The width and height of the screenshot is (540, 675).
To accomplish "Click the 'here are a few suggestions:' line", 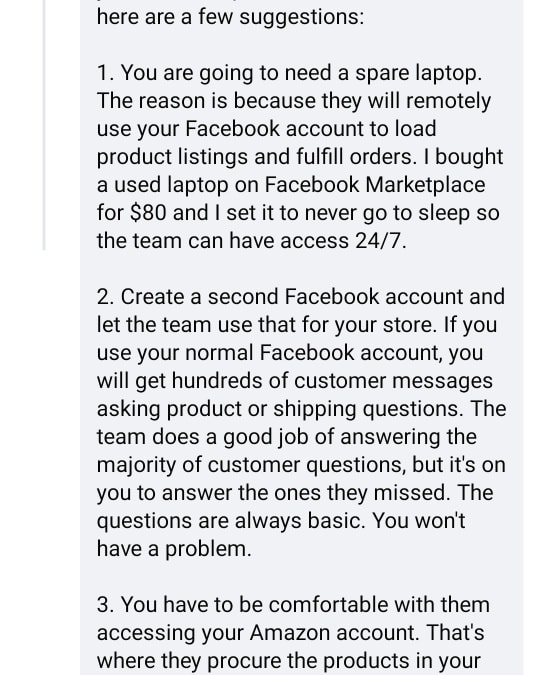I will (x=230, y=17).
